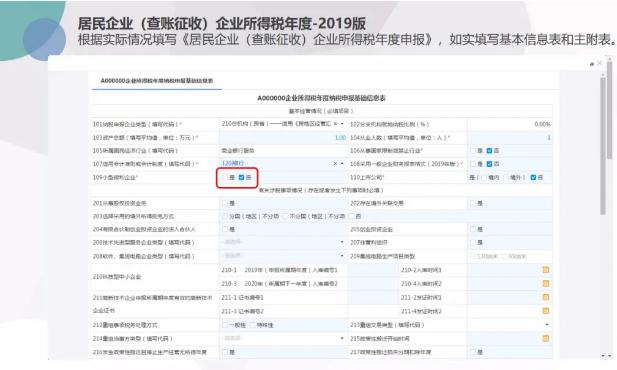Screen dimensions: 617x370
Task: Open calendar picker for field 215
Action: 546,339
